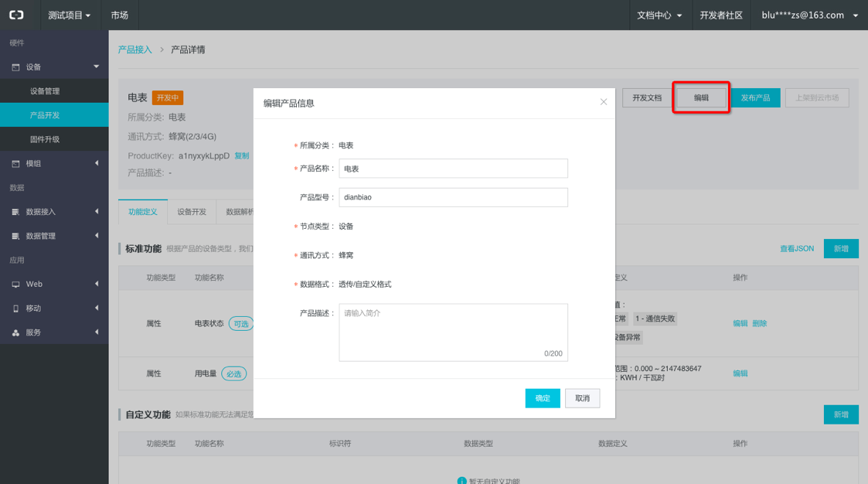Click the 移动 phone icon
The height and width of the screenshot is (484, 868).
pyautogui.click(x=15, y=308)
